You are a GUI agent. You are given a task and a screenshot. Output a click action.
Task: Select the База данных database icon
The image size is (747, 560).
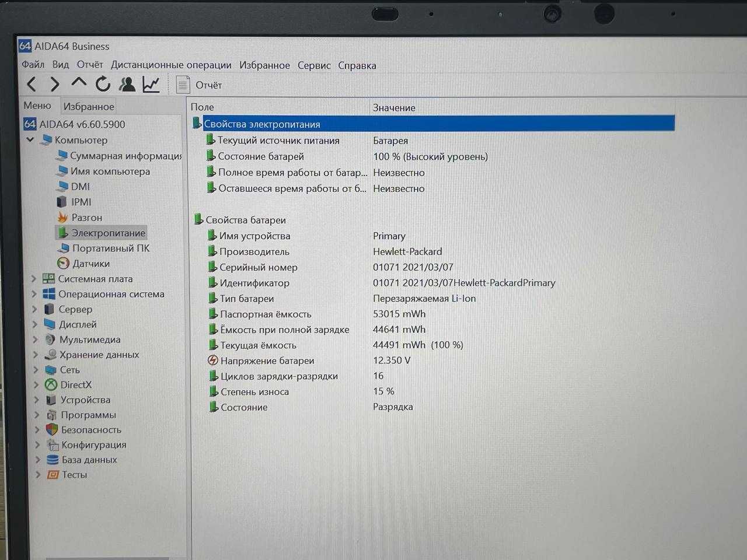53,460
